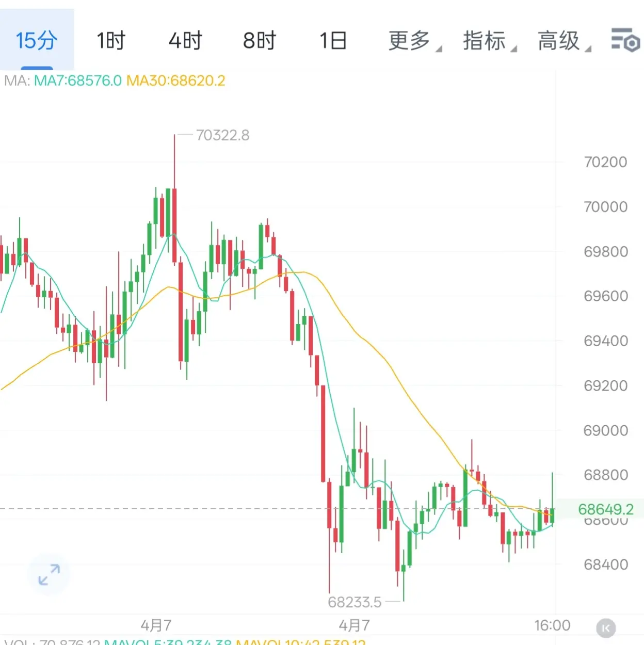
Task: Click the MA30:68620.2 indicator label
Action: click(x=175, y=81)
